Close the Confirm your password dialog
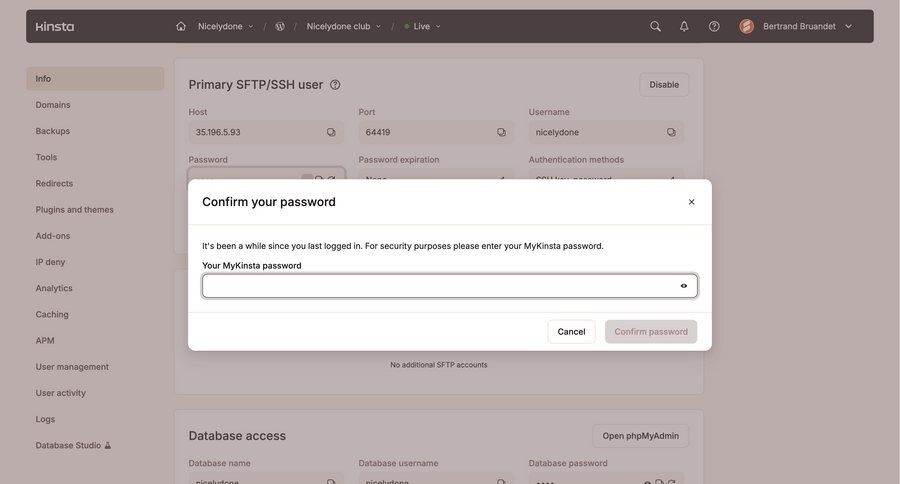The height and width of the screenshot is (484, 900). click(x=692, y=202)
